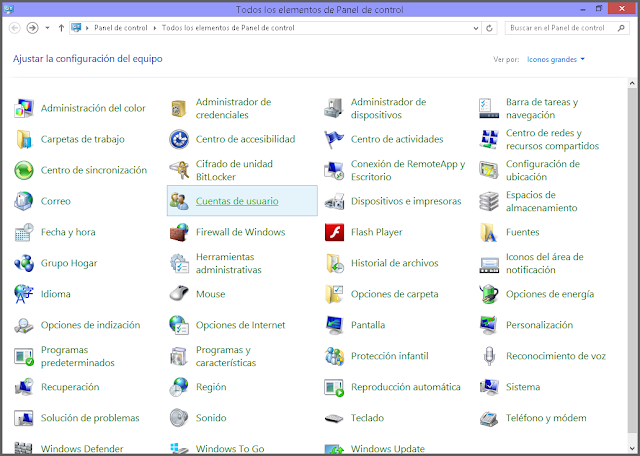
Task: Click the Forward navigation arrow
Action: (x=32, y=28)
